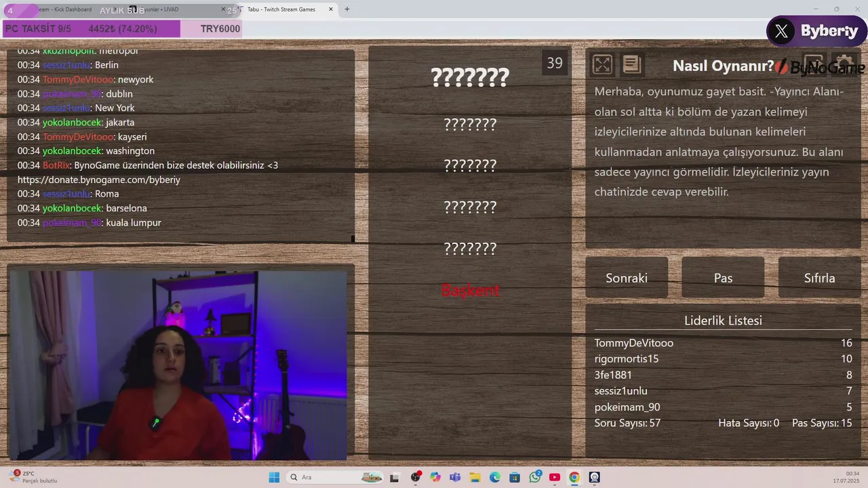This screenshot has width=868, height=488.
Task: Click the webcam video preview
Action: [x=178, y=365]
